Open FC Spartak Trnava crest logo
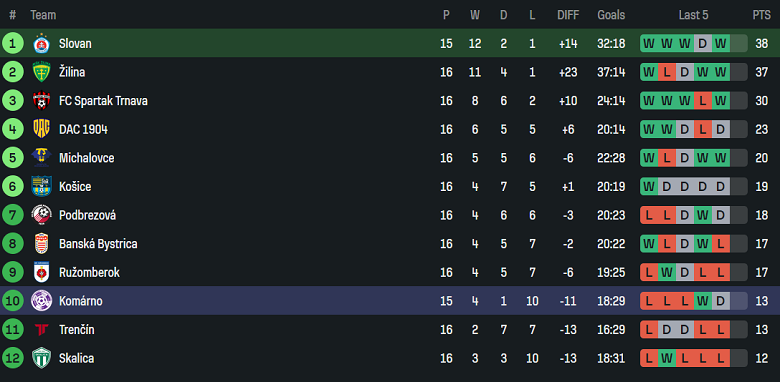The height and width of the screenshot is (382, 780). point(41,101)
